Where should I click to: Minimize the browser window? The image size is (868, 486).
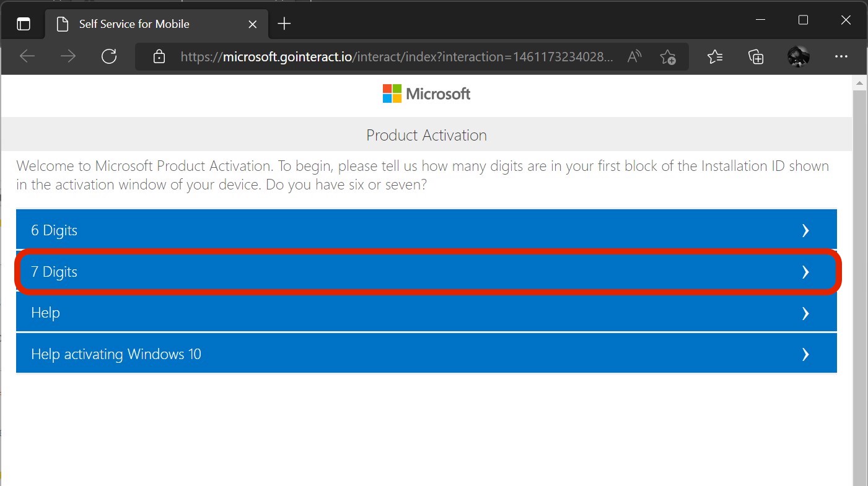point(760,20)
